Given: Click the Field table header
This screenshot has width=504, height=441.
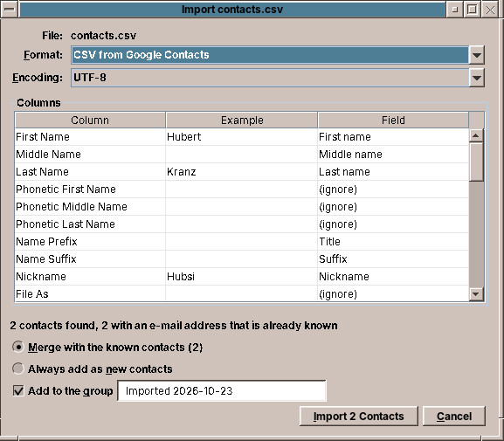Looking at the screenshot, I should [x=393, y=121].
